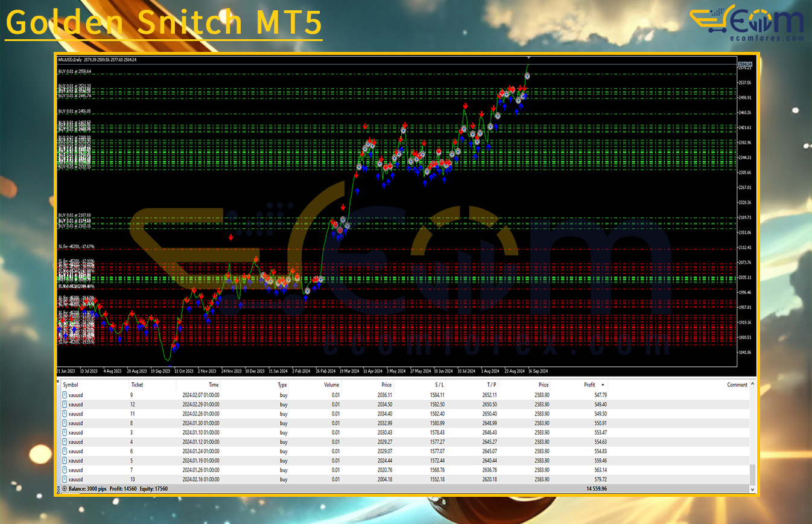812x524 pixels.
Task: Click the 'Golden Snitch MT5' title
Action: 163,23
